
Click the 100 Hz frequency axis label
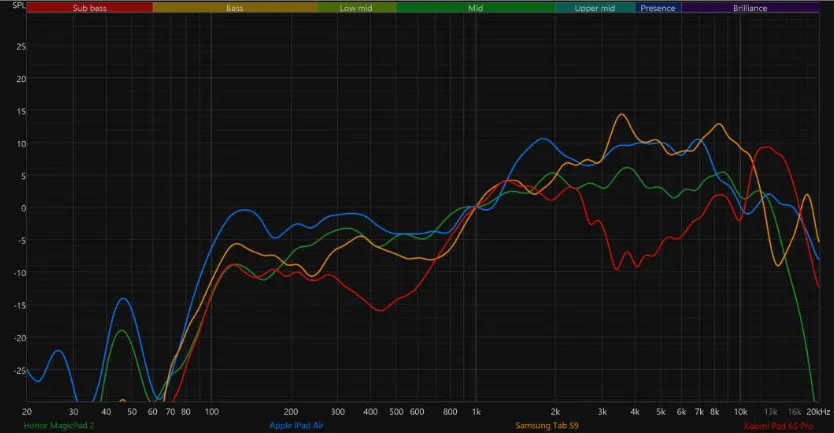click(x=211, y=412)
